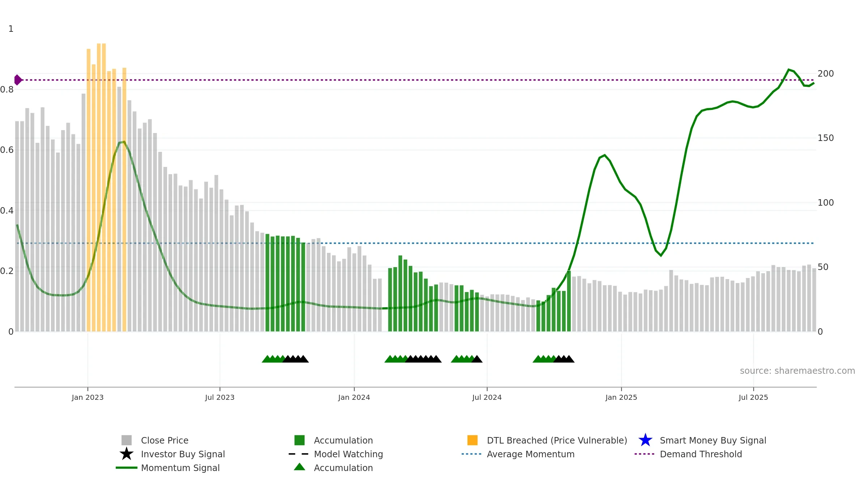Toggle the Smart Money Buy Signal label
The image size is (868, 488).
[713, 440]
